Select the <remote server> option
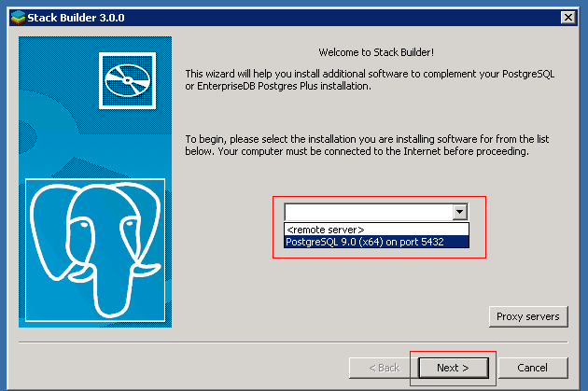This screenshot has height=391, width=588. (376, 230)
